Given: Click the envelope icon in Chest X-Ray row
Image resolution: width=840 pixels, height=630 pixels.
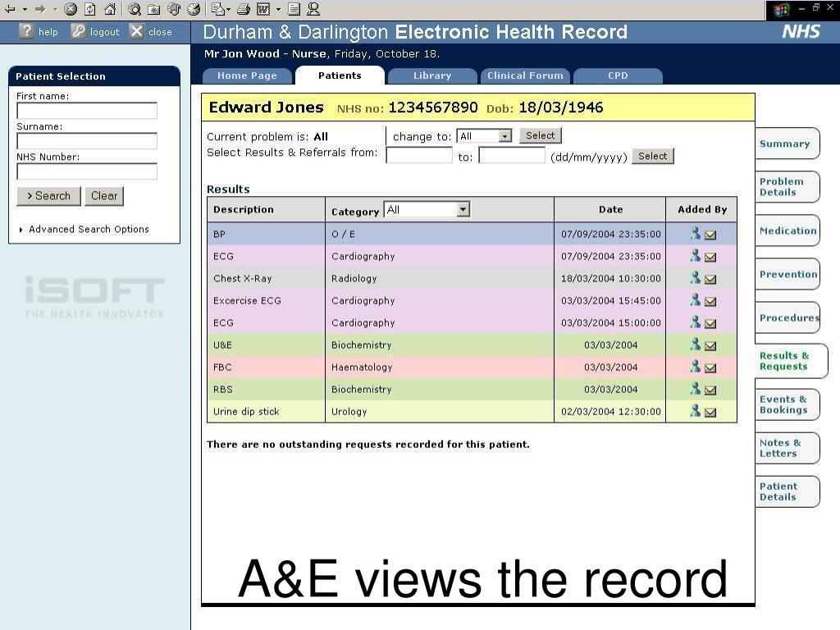Looking at the screenshot, I should click(x=710, y=279).
